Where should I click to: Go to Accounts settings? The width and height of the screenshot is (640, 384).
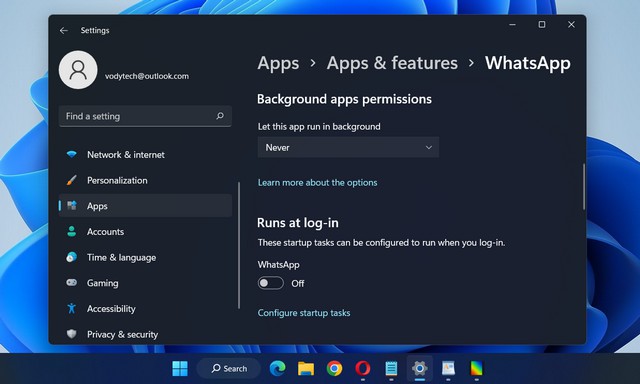(x=145, y=231)
